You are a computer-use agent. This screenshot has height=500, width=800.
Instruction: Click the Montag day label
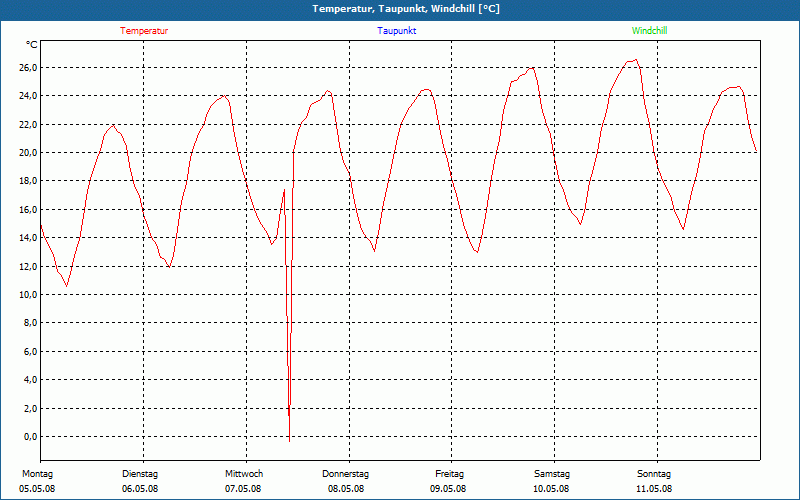point(37,474)
